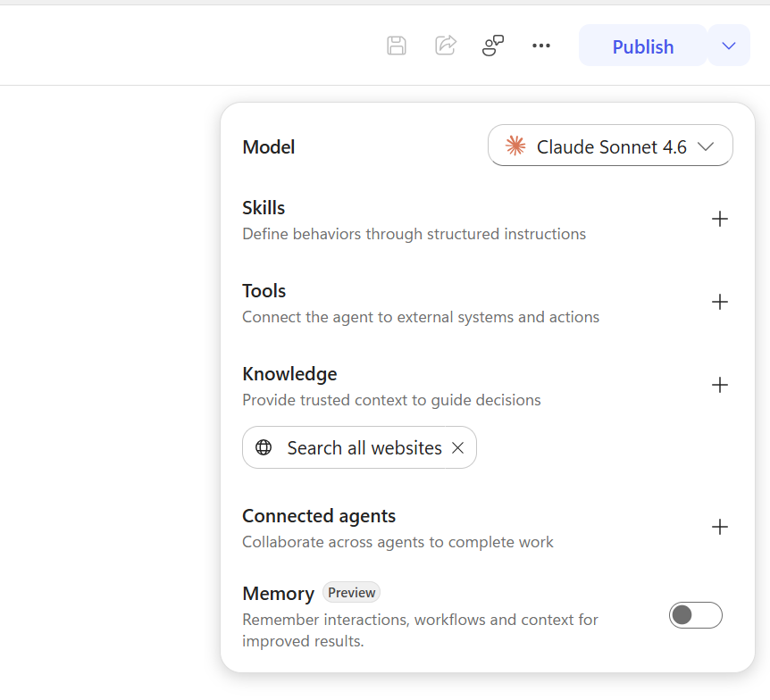Image resolution: width=770 pixels, height=700 pixels.
Task: Click 'Define behaviors through structured instructions' text
Action: (414, 234)
